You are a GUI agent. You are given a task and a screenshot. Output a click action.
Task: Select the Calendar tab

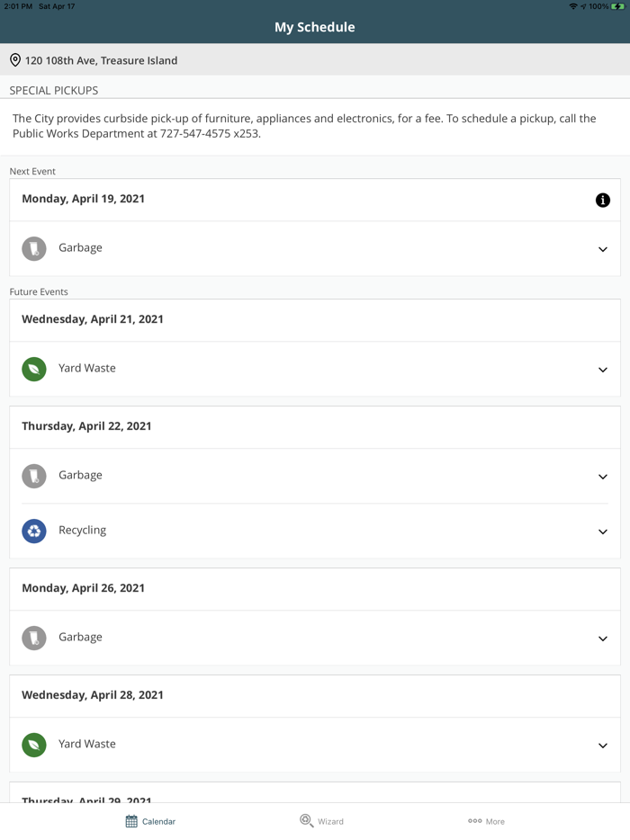pyautogui.click(x=150, y=821)
